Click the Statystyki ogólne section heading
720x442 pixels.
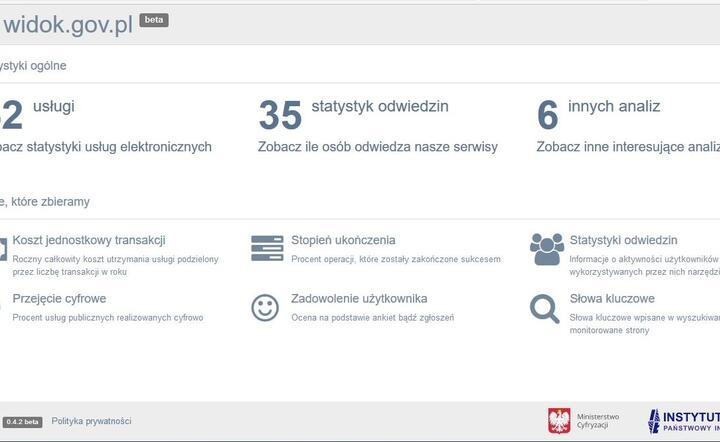click(x=33, y=66)
